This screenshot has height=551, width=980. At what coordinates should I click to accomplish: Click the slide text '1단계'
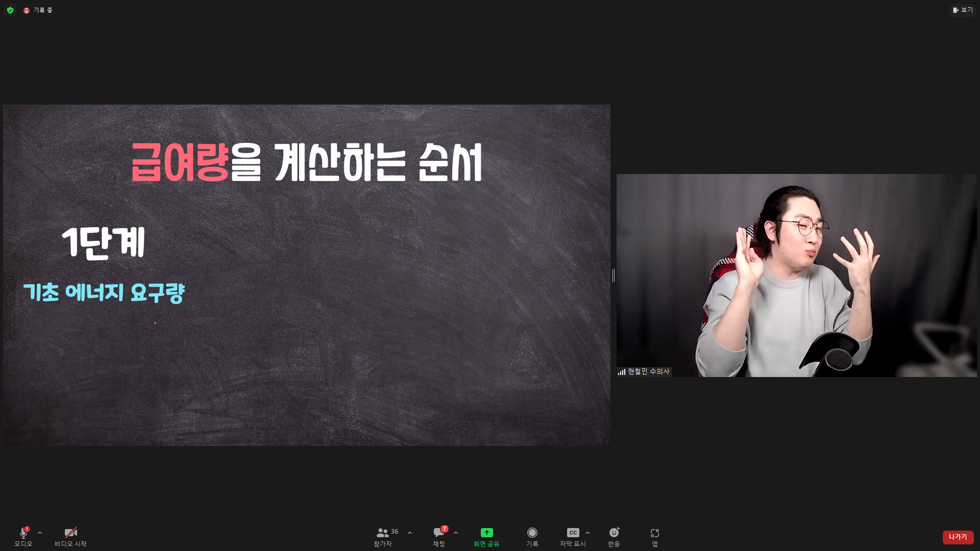click(104, 243)
